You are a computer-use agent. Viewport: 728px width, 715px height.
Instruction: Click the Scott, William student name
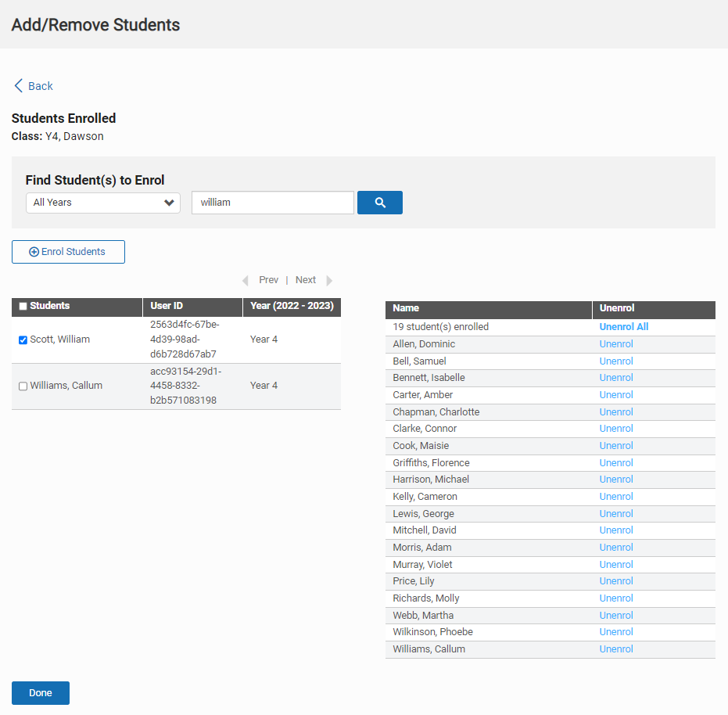tap(60, 340)
